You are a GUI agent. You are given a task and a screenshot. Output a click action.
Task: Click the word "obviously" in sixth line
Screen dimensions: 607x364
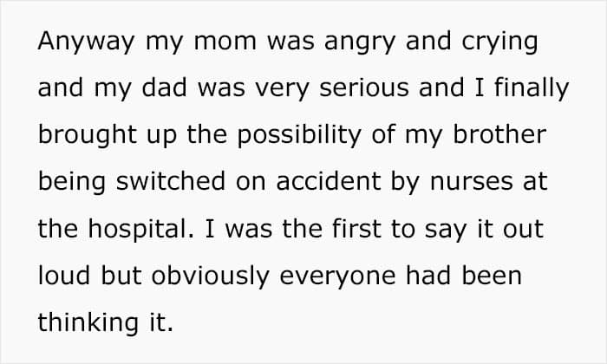(x=210, y=276)
